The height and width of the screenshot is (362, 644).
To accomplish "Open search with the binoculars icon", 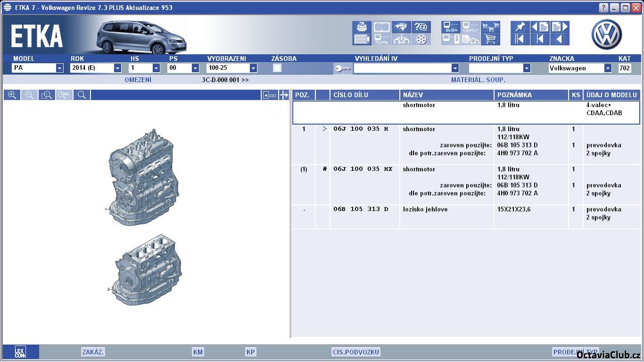I will point(401,27).
